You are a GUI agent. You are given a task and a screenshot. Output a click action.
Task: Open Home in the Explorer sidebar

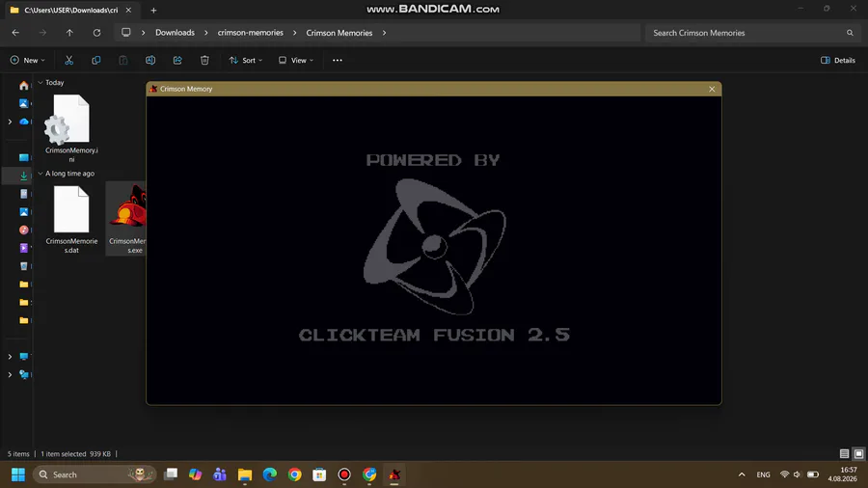pyautogui.click(x=24, y=85)
